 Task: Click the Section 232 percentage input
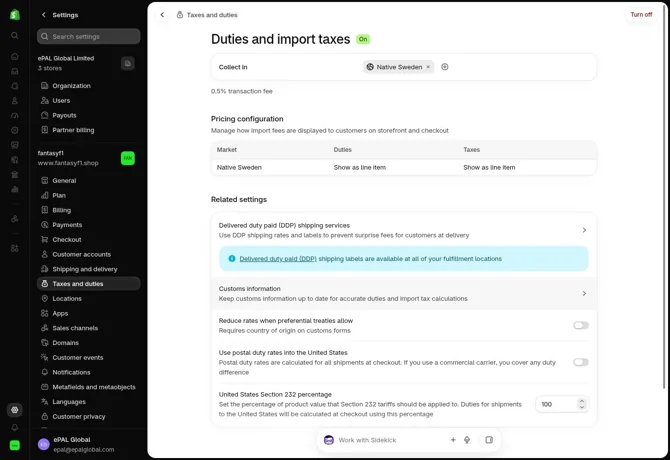tap(561, 404)
